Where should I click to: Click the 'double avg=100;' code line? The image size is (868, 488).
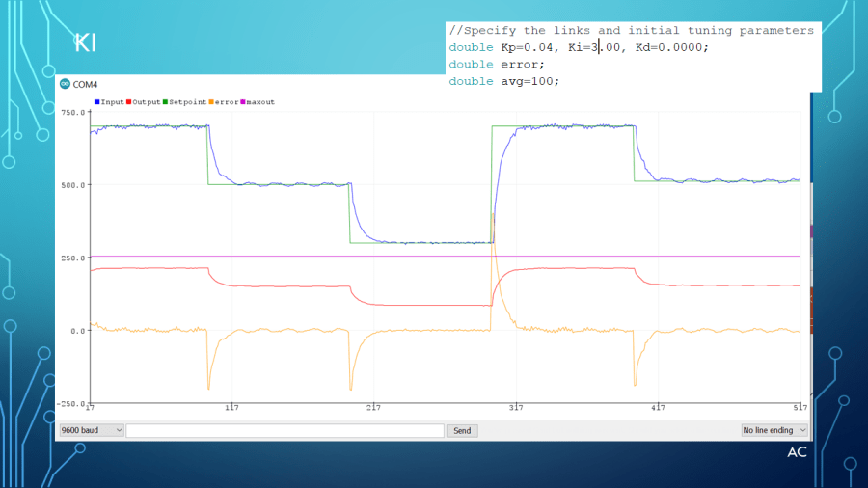[x=503, y=81]
